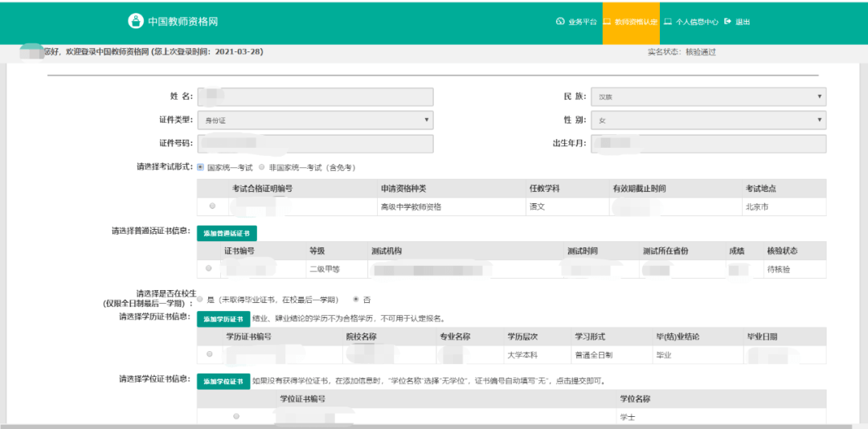Screen dimensions: 868x429
Task: Expand the 性别 dropdown
Action: [708, 121]
